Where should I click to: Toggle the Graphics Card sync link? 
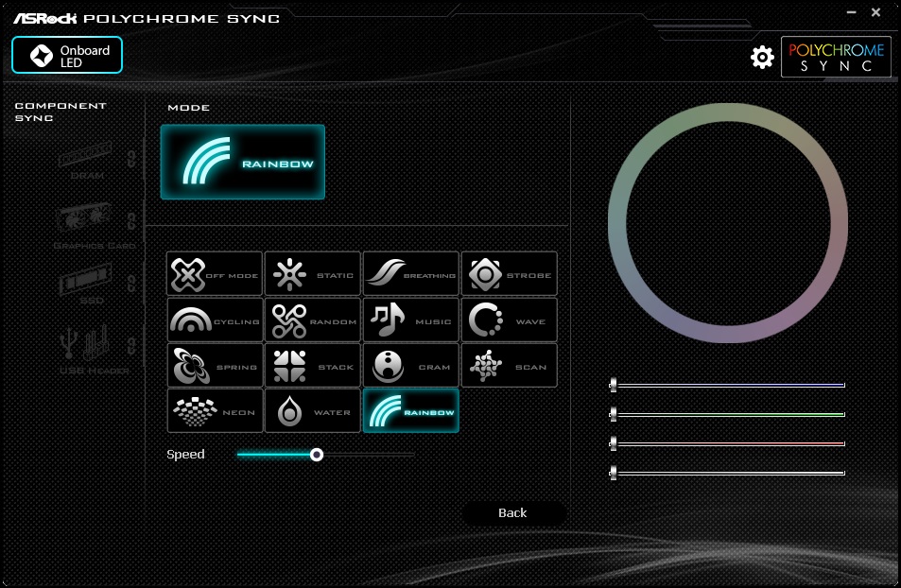(131, 220)
